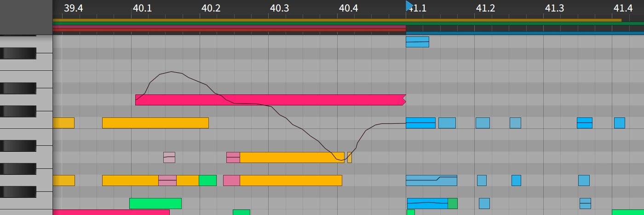Select the topmost blue note near 41.1
The image size is (644, 215).
417,42
